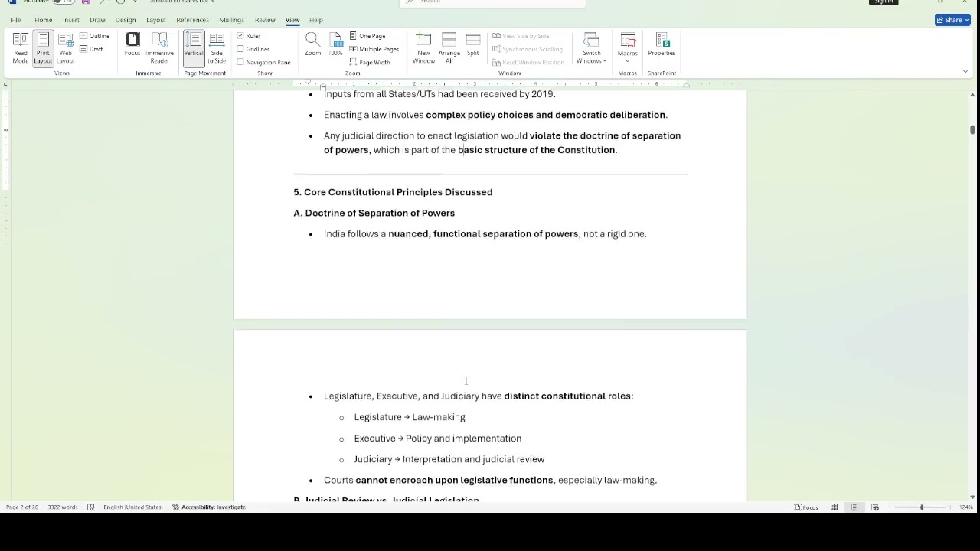
Task: Open the Share dropdown
Action: [x=966, y=20]
